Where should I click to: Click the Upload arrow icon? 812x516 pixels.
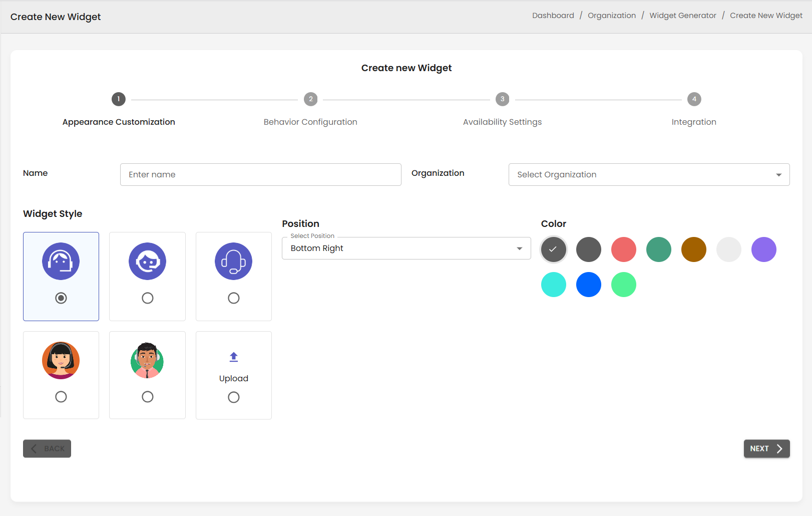(233, 357)
